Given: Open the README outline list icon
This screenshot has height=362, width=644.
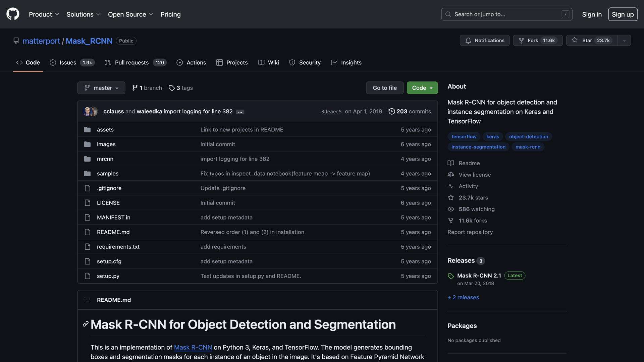Looking at the screenshot, I should [87, 300].
